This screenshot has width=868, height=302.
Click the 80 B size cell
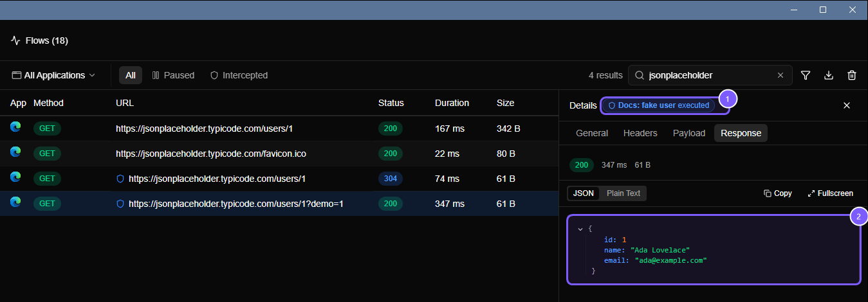click(x=506, y=154)
